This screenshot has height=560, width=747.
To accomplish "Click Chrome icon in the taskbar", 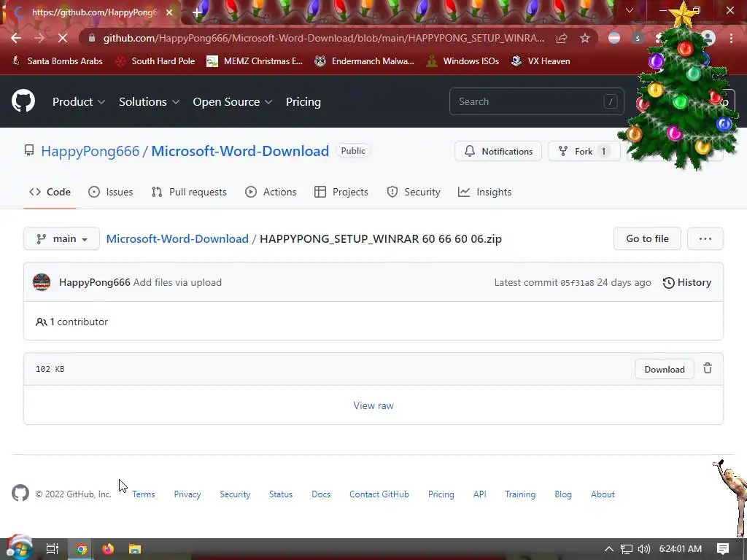I will (82, 549).
